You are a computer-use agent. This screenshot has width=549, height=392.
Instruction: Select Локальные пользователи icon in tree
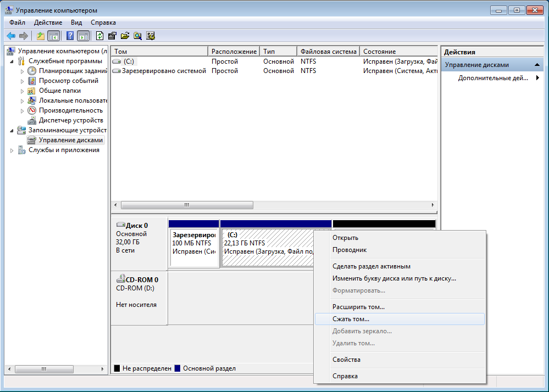click(x=32, y=100)
